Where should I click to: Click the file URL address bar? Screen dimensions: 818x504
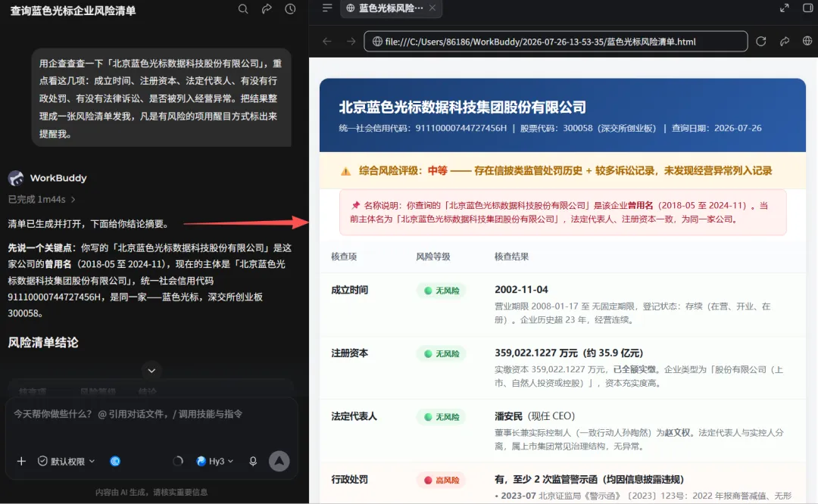(x=556, y=42)
